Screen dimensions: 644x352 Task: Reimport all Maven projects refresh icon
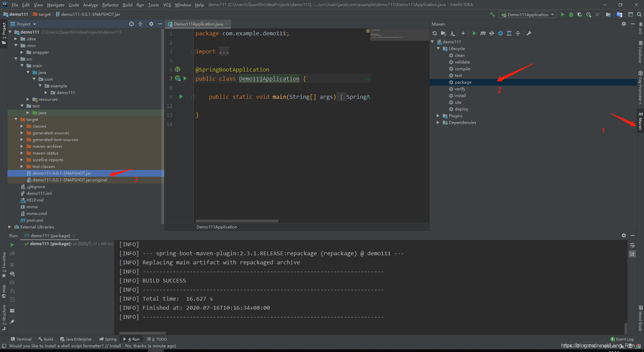435,33
